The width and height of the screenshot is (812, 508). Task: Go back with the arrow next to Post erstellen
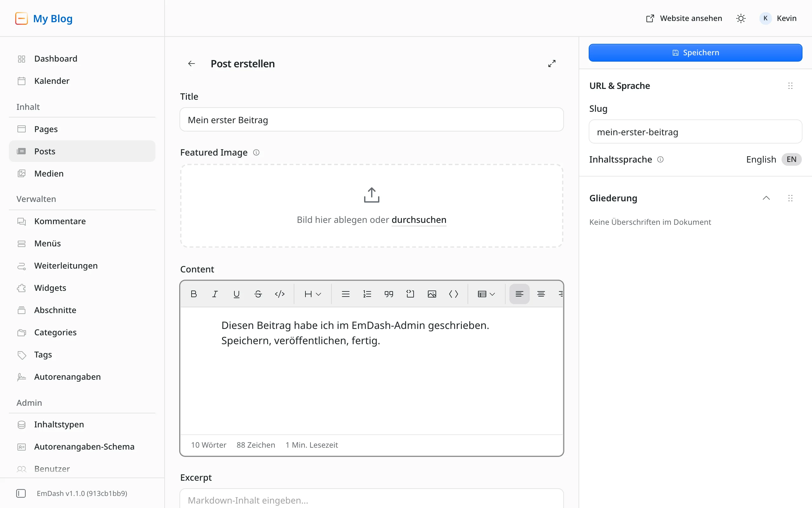[192, 63]
